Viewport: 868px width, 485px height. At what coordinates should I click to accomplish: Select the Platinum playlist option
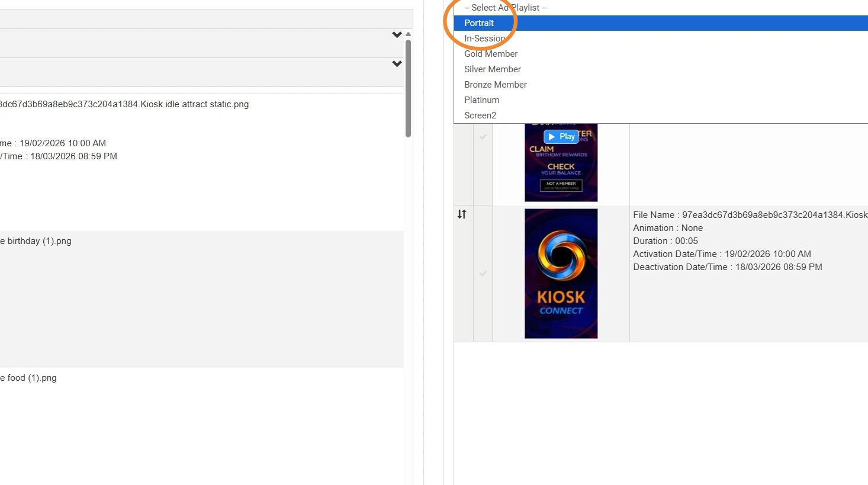click(661, 100)
